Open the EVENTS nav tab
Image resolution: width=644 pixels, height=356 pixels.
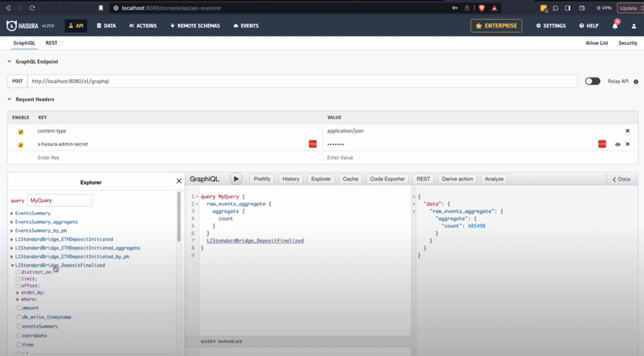[246, 26]
